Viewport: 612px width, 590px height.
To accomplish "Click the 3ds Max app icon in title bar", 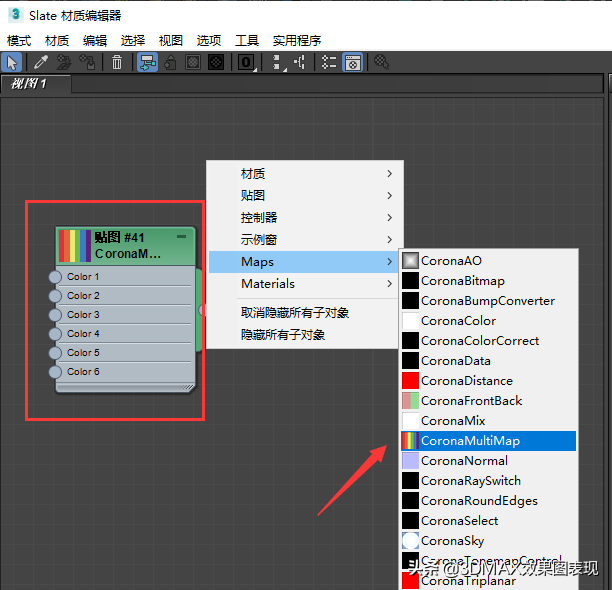I will click(15, 14).
